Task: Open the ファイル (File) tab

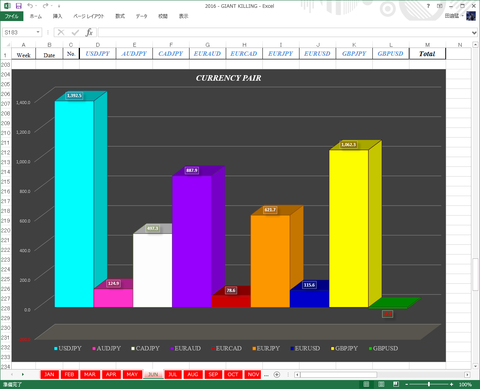Action: [12, 16]
